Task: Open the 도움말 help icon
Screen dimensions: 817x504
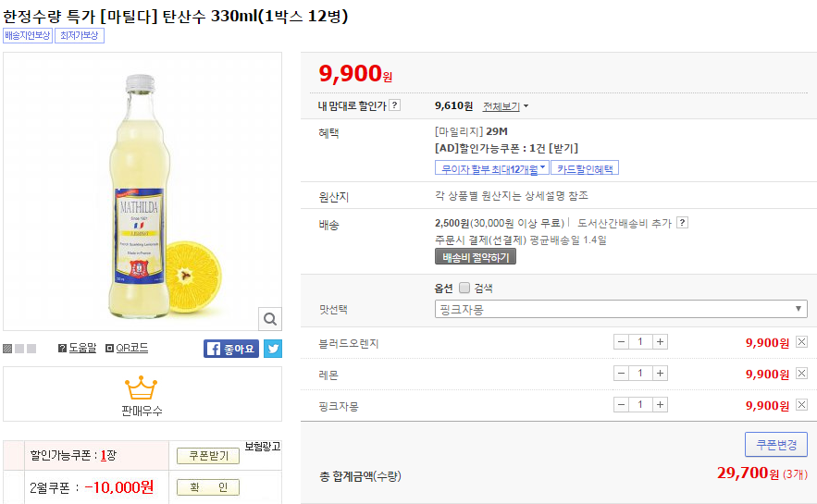Action: 77,349
